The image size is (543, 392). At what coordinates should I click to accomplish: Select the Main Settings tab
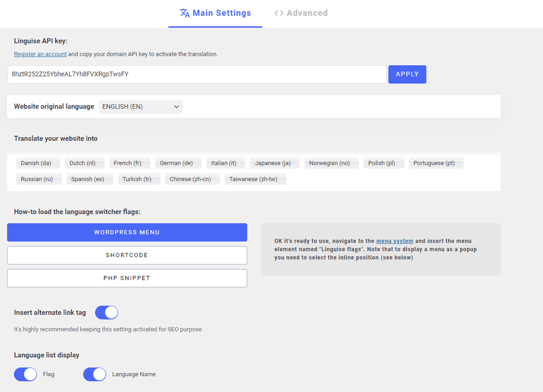click(215, 13)
